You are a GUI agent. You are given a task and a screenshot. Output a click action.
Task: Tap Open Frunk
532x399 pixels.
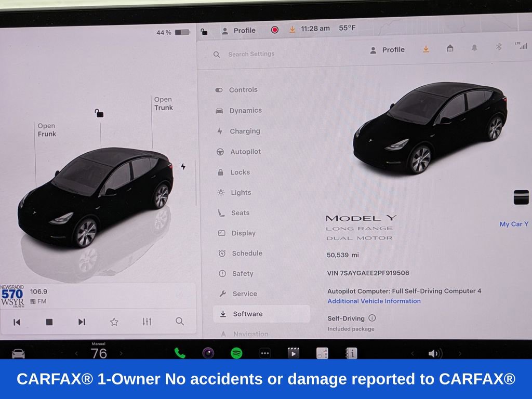tap(47, 130)
